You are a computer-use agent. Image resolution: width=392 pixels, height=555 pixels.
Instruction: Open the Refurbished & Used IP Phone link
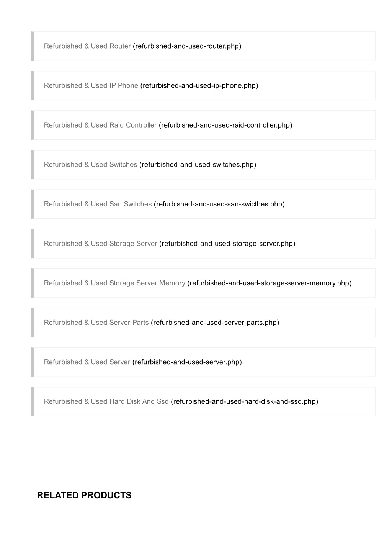click(x=91, y=86)
